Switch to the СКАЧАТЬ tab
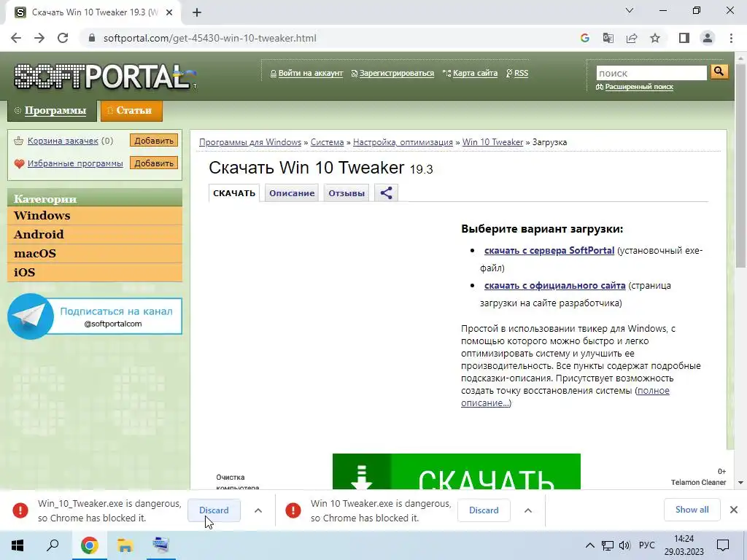The height and width of the screenshot is (560, 747). coord(234,193)
